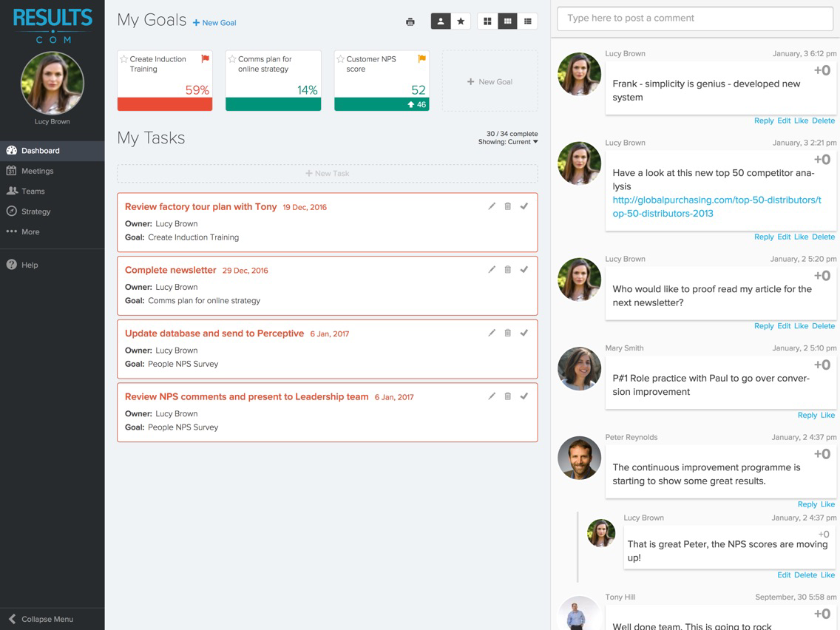Image resolution: width=840 pixels, height=630 pixels.
Task: Click the red 59% progress bar
Action: click(x=165, y=104)
